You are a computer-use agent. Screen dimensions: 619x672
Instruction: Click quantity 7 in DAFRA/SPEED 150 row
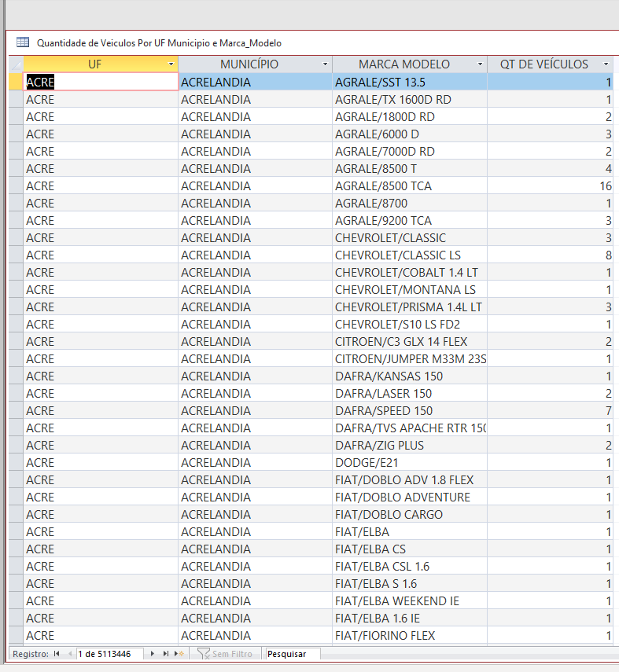click(x=550, y=410)
